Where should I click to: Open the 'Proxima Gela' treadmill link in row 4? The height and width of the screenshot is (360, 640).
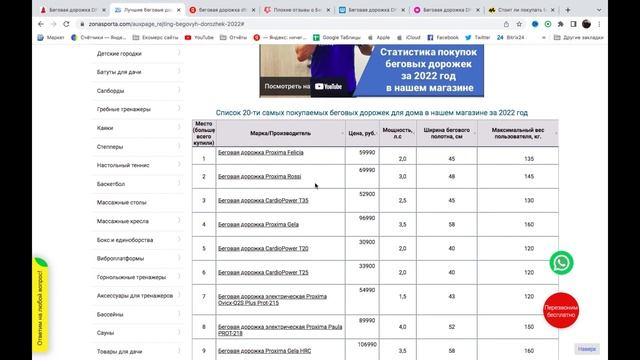pos(258,224)
